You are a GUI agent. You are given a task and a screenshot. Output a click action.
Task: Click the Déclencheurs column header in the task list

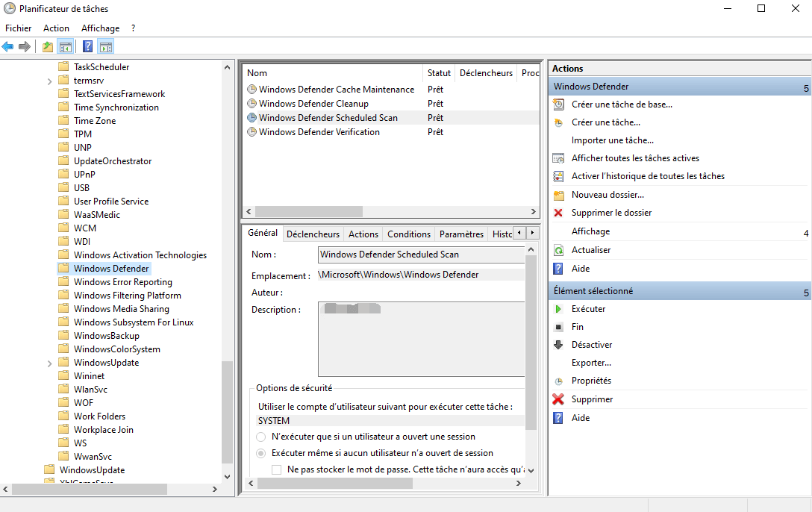[487, 73]
